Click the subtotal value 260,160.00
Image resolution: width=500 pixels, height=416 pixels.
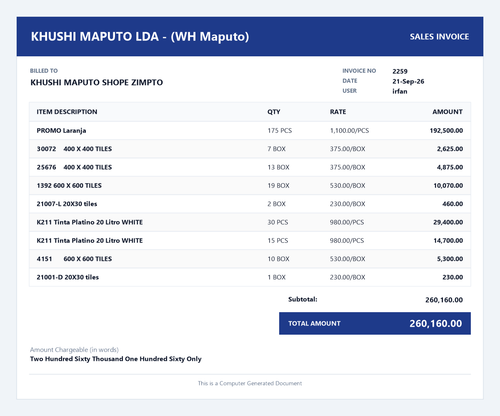point(444,300)
